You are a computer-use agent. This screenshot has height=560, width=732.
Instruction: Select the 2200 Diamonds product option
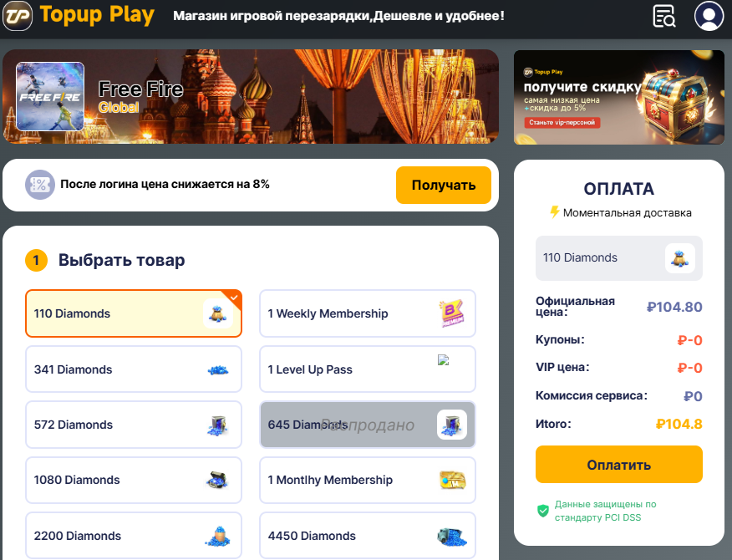[x=134, y=535]
